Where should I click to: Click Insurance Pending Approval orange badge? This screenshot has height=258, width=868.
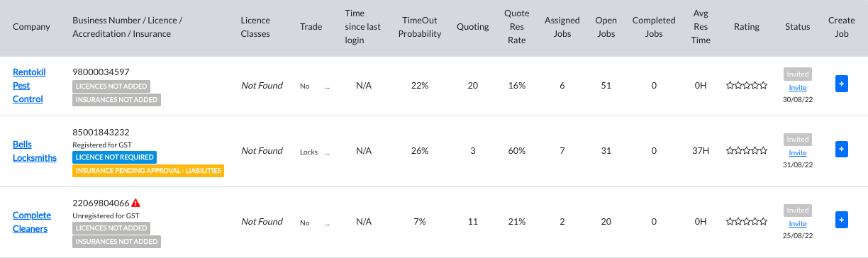148,171
